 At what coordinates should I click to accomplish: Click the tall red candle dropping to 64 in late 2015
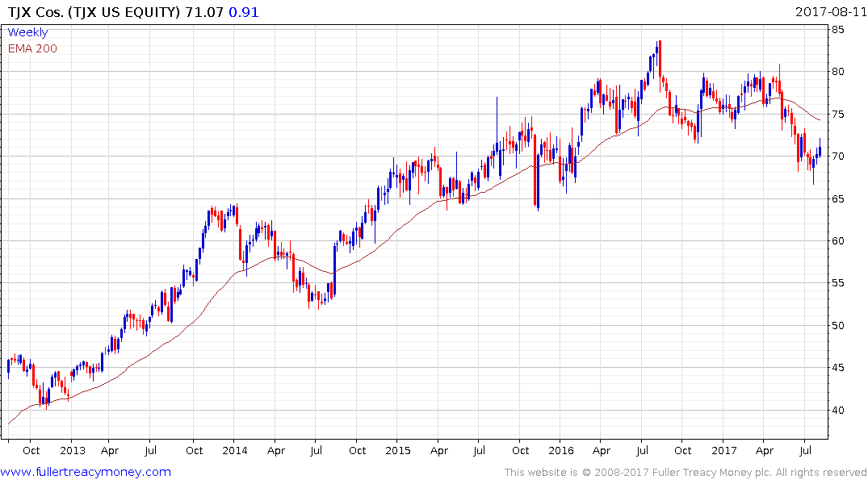tap(535, 170)
